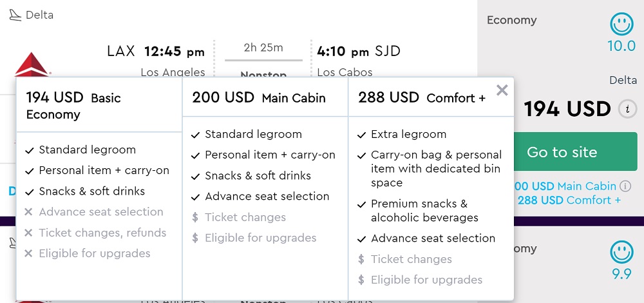Click the airplane seat icon beside Delta
This screenshot has width=644, height=303.
point(14,15)
